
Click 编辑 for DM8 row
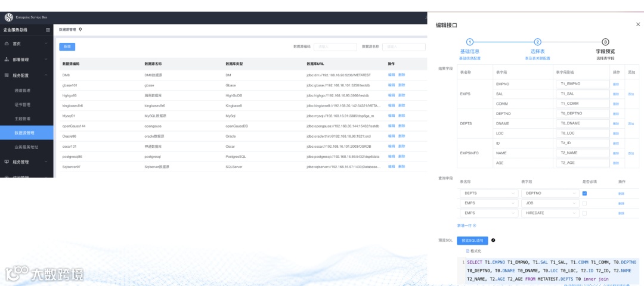coord(391,75)
